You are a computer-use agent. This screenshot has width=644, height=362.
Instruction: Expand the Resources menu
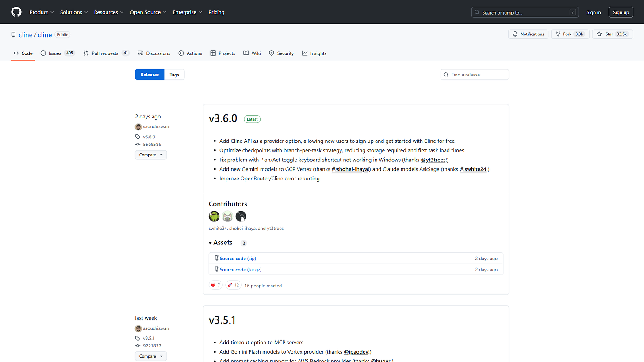pos(109,12)
